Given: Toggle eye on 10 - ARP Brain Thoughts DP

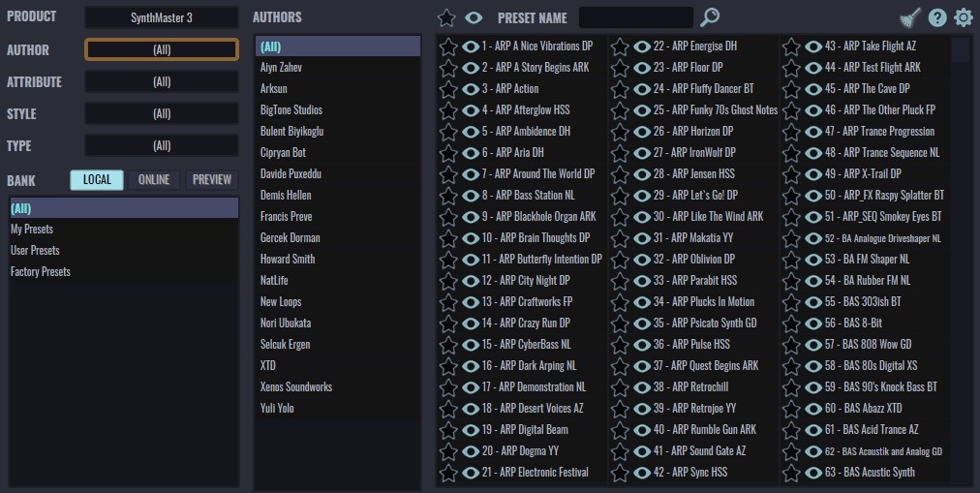Looking at the screenshot, I should point(471,238).
